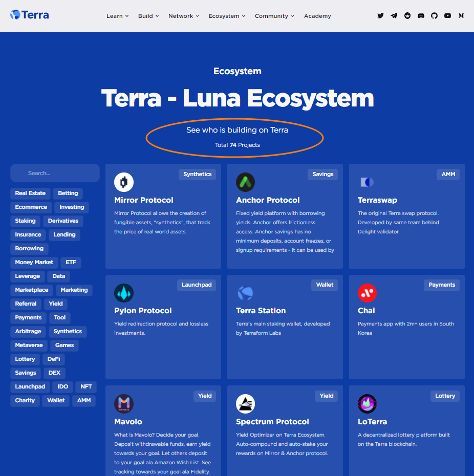Expand the Ecosystem dropdown menu

[227, 16]
